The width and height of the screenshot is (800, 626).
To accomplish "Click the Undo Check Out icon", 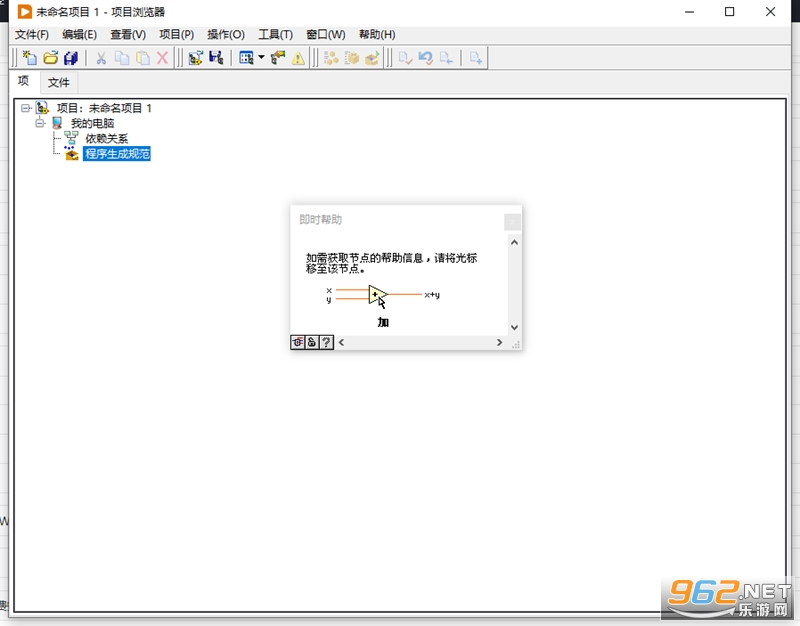I will pyautogui.click(x=426, y=58).
